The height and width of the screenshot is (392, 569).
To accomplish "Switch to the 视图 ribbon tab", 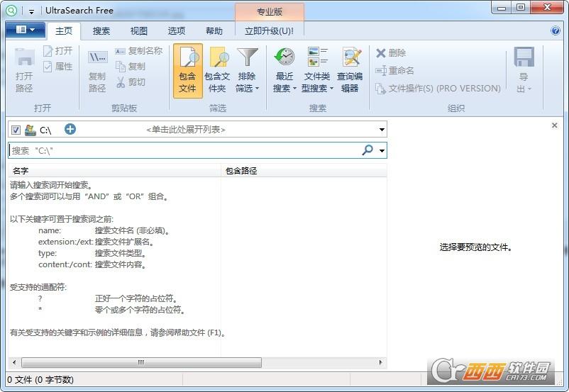I will pos(139,30).
